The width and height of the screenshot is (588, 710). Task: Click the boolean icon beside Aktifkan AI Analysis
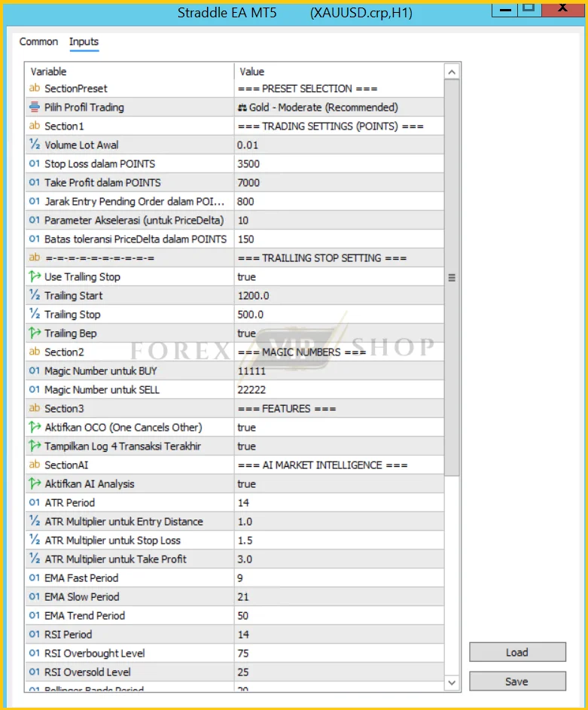coord(35,483)
